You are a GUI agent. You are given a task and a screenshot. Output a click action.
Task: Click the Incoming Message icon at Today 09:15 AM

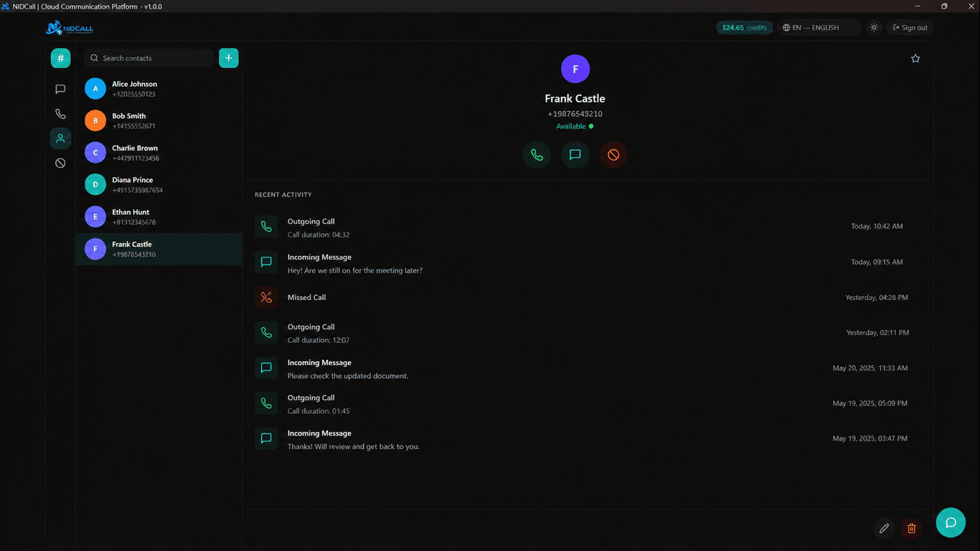(x=266, y=262)
